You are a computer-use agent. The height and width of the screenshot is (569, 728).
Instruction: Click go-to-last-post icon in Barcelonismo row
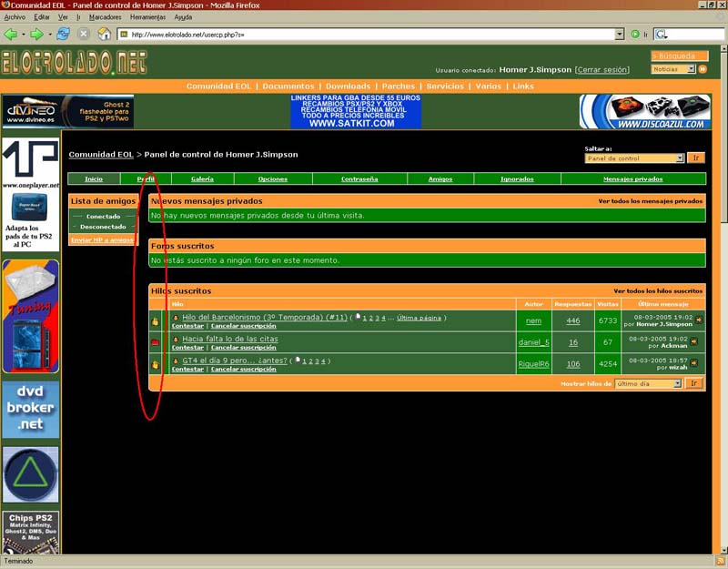tap(698, 320)
